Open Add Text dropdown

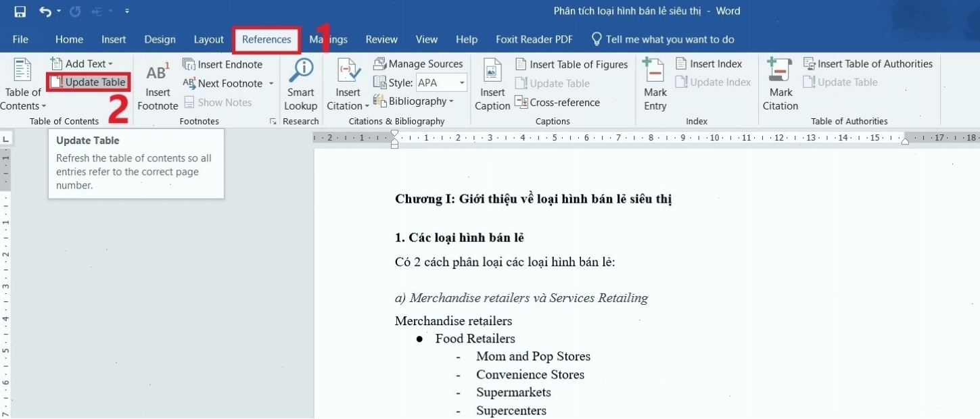pos(82,64)
